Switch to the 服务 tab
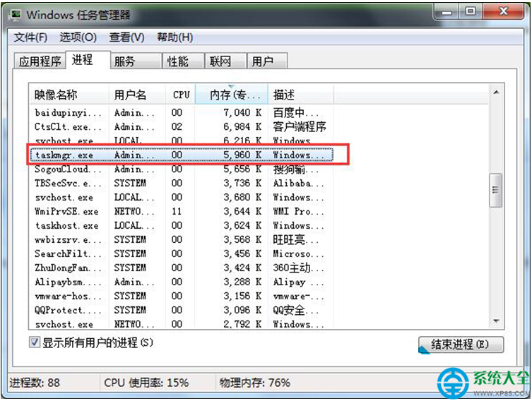Viewport: 532px width, 401px height. pyautogui.click(x=136, y=61)
